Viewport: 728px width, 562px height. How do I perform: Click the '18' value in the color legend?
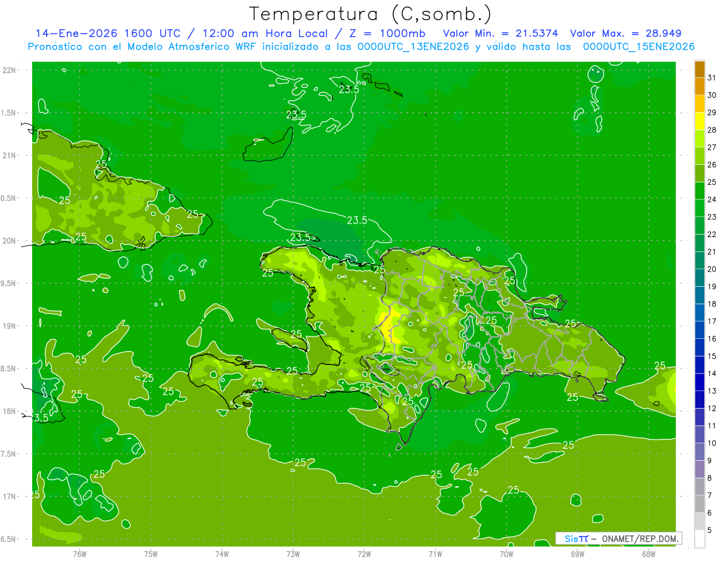tap(712, 304)
